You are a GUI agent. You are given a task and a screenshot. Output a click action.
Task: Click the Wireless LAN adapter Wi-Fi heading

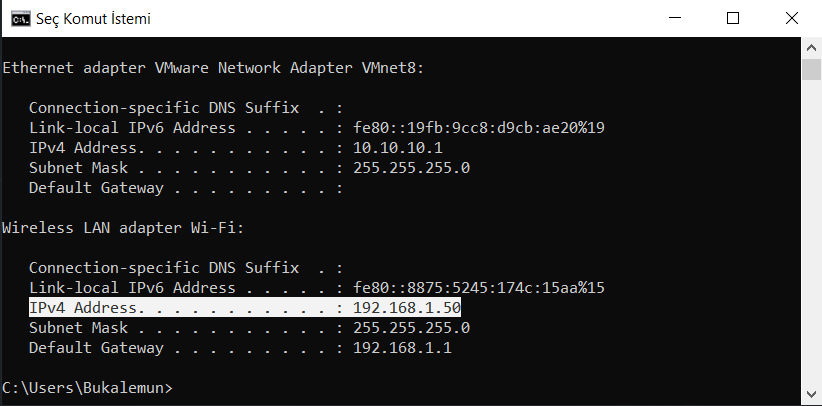(x=123, y=228)
